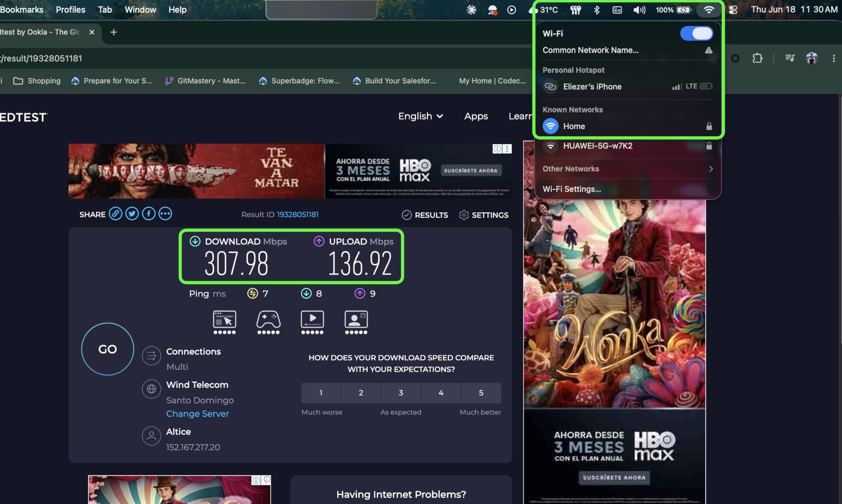Rate download speed as 3 (As expected)
This screenshot has height=504, width=842.
(401, 393)
